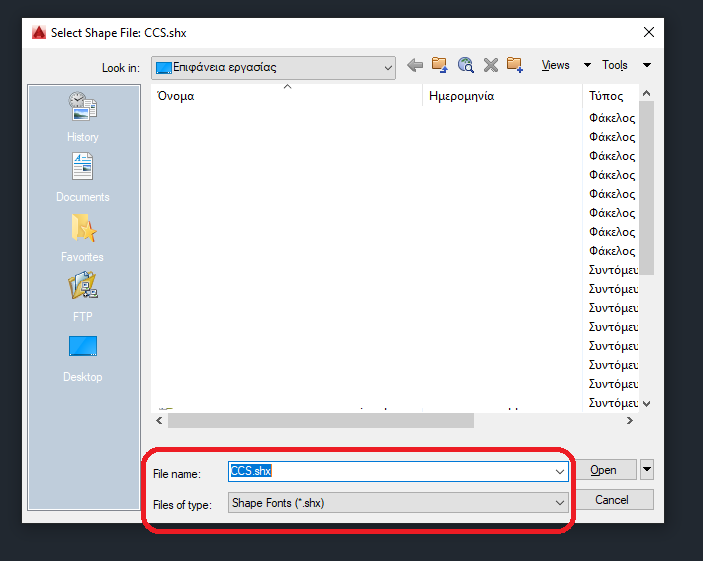Open the Tools menu
Image resolution: width=703 pixels, height=561 pixels.
(615, 65)
